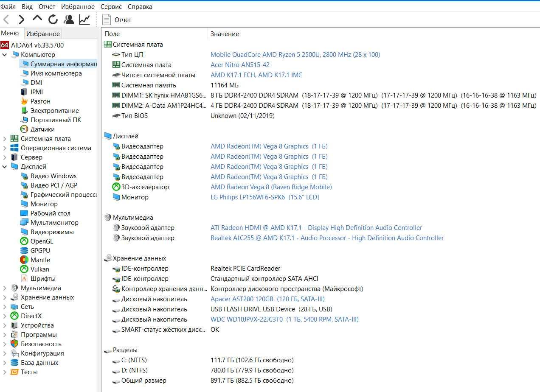Refresh the report with the Refresh icon
This screenshot has width=540, height=392.
pos(53,20)
